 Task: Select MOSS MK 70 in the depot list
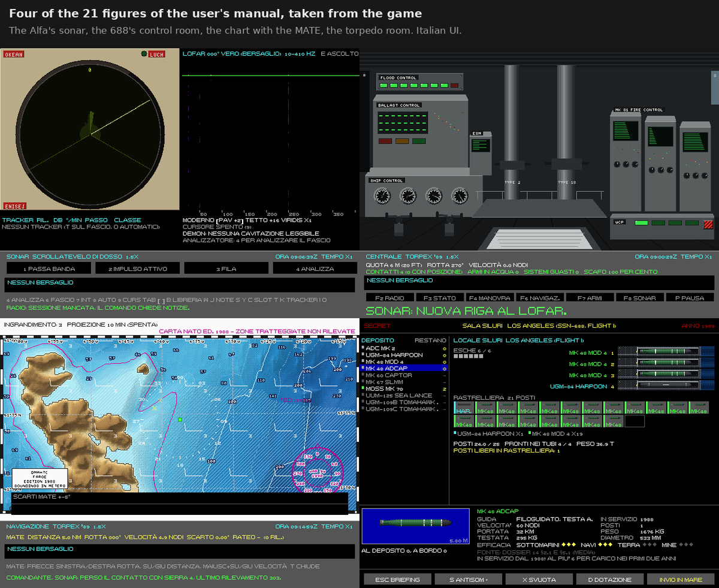click(x=403, y=389)
